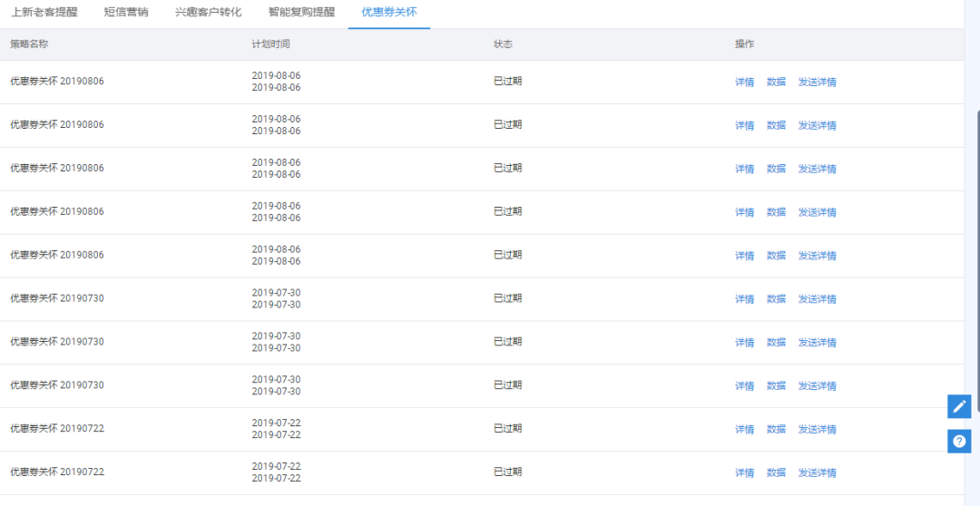Open 发送详情 for the first 20190730 row

pos(818,299)
